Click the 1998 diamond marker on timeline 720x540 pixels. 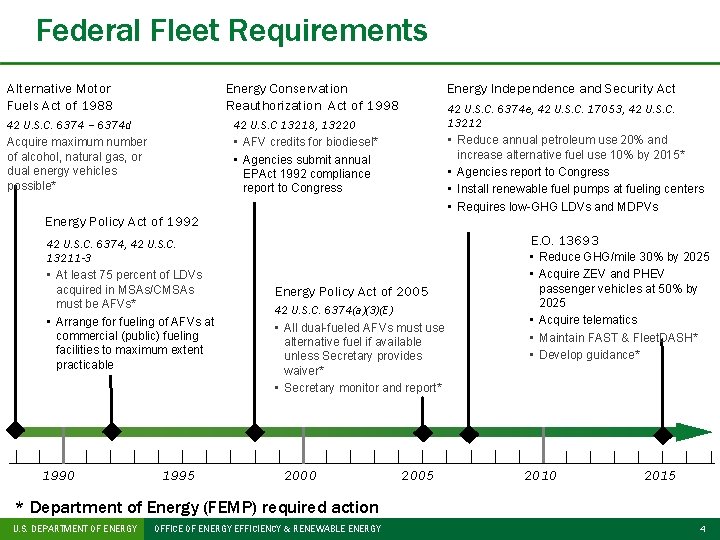pyautogui.click(x=255, y=432)
